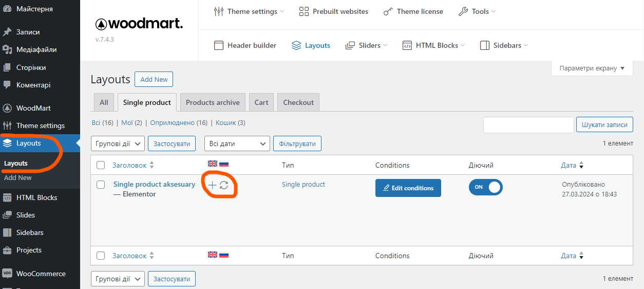Click the Layouts stack icon in sidebar
644x289 pixels.
coord(7,143)
